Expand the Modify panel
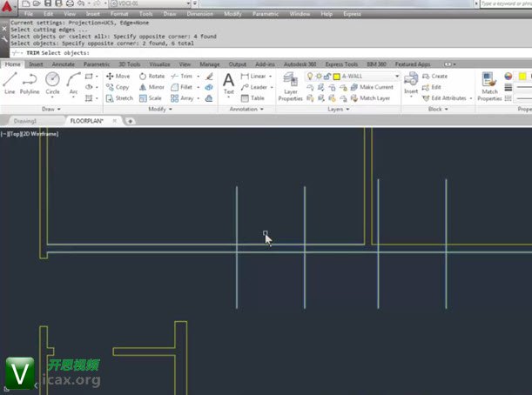The width and height of the screenshot is (532, 395). (x=160, y=109)
